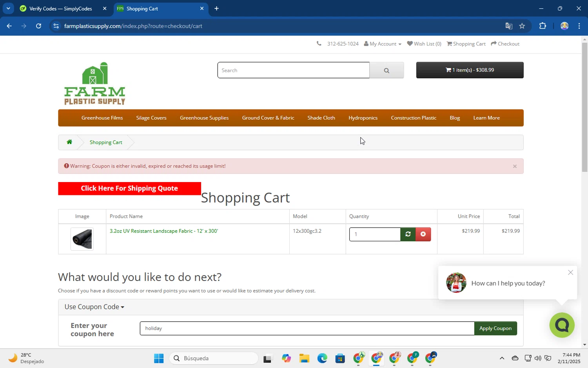Collapse the Use Coupon Code section

point(94,307)
